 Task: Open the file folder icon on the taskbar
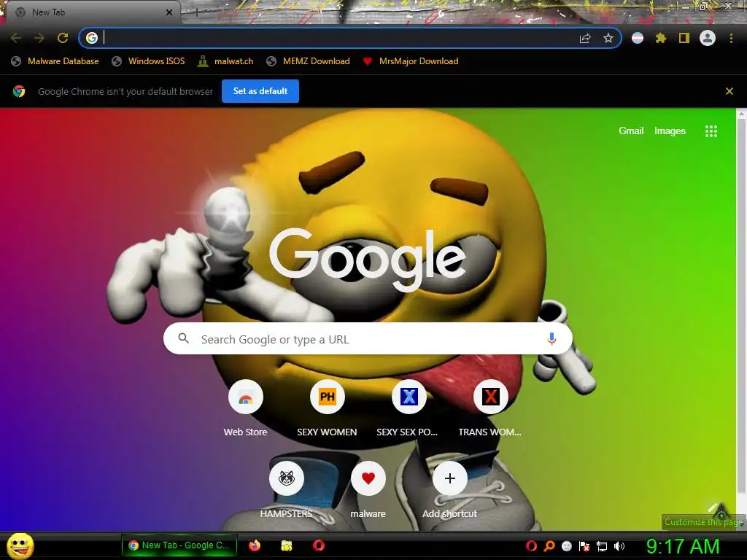[286, 545]
